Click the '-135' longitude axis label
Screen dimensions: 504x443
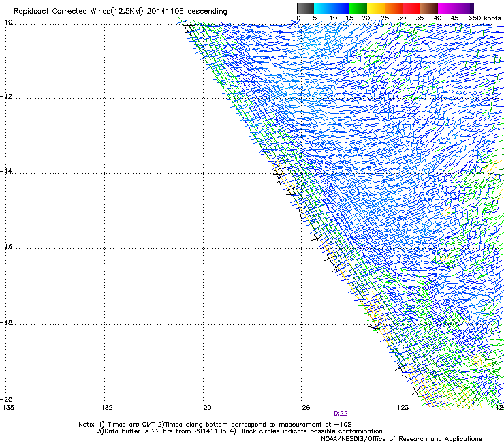coord(7,408)
